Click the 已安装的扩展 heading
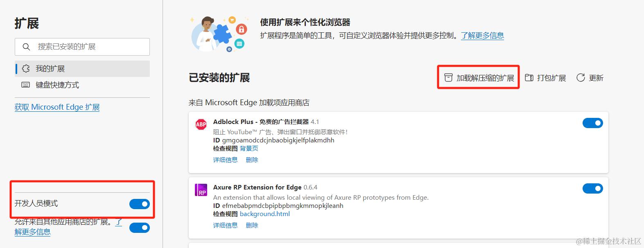 (219, 78)
